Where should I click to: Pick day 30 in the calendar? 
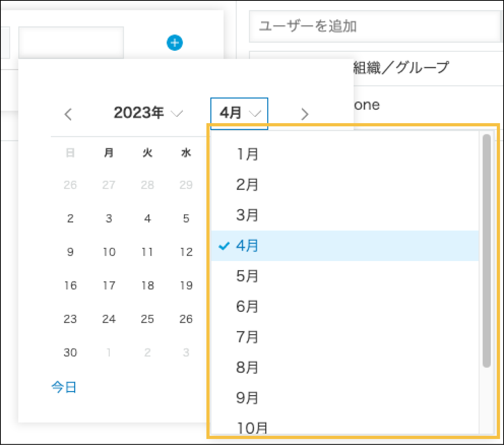coord(70,353)
